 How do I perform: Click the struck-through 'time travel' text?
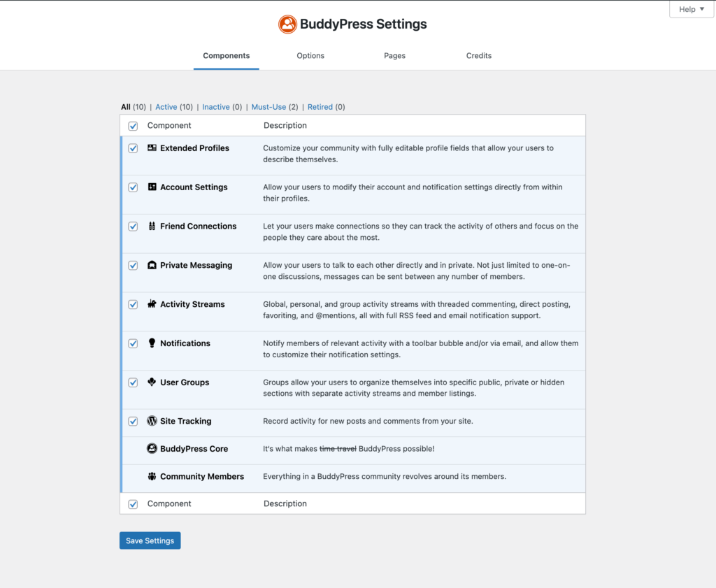tap(338, 449)
